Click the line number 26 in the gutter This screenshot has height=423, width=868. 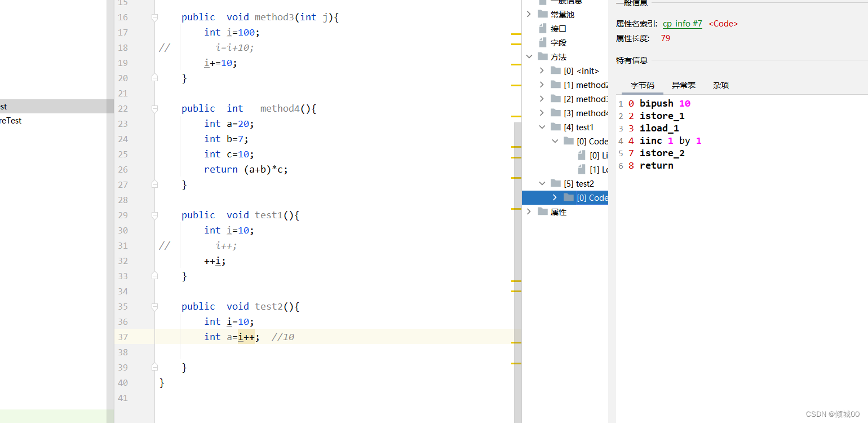tap(122, 170)
